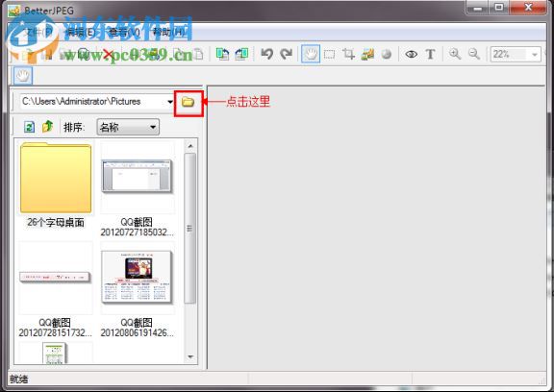
Task: Click the yellow browse folder icon
Action: tap(188, 102)
